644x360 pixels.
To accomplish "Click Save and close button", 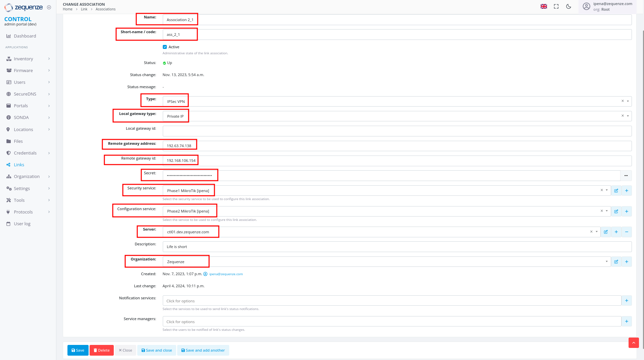I will pos(157,350).
